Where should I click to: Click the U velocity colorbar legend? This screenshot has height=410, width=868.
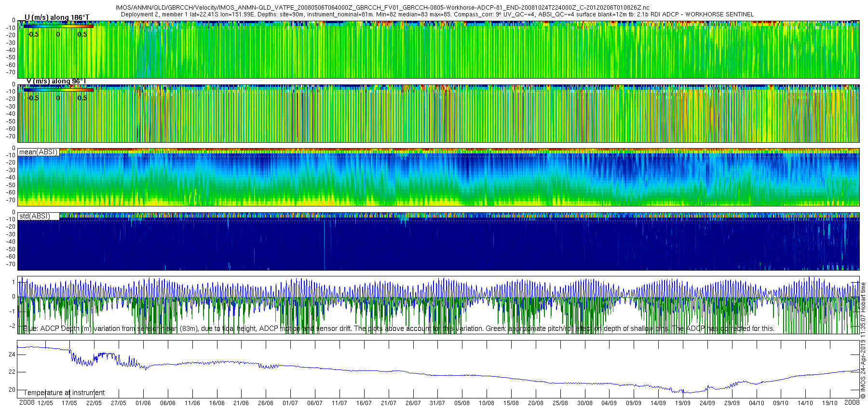(58, 26)
